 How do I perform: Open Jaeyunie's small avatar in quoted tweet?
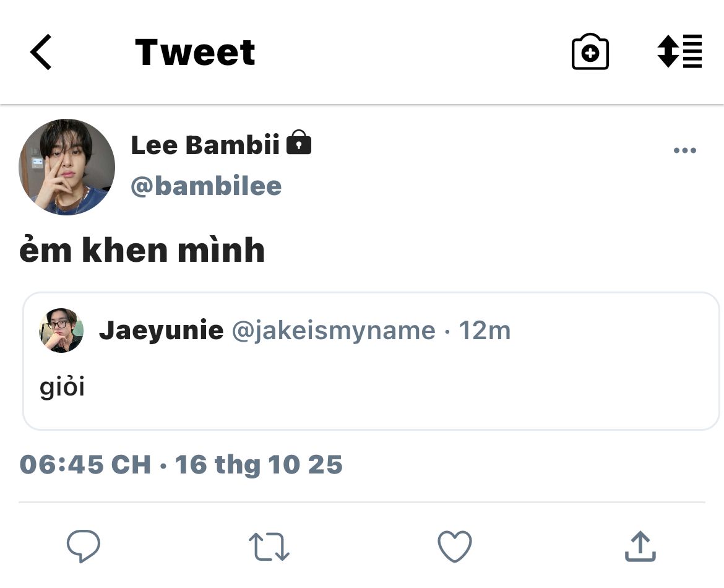(61, 331)
